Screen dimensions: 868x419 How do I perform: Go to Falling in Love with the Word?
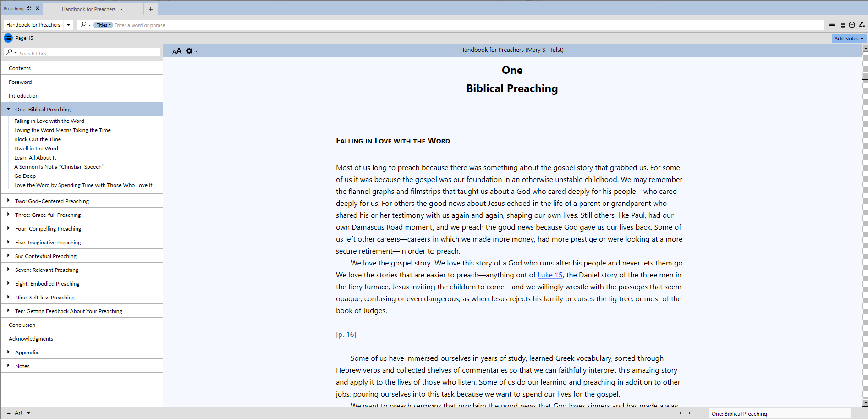tap(49, 121)
